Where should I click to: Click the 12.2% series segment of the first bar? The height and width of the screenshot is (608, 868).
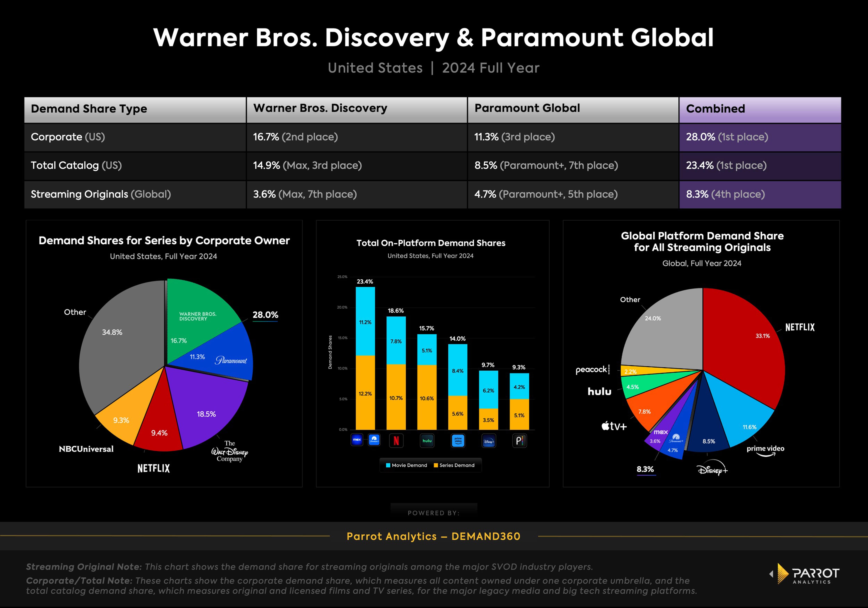[x=365, y=392]
